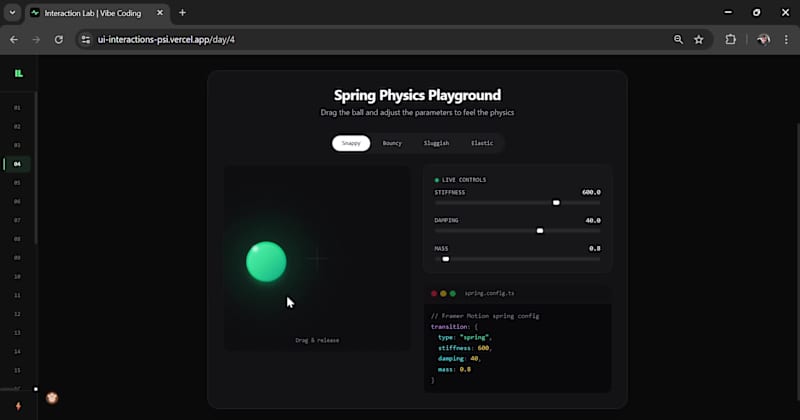Click the Damping slider handle
800x420 pixels.
click(x=540, y=231)
